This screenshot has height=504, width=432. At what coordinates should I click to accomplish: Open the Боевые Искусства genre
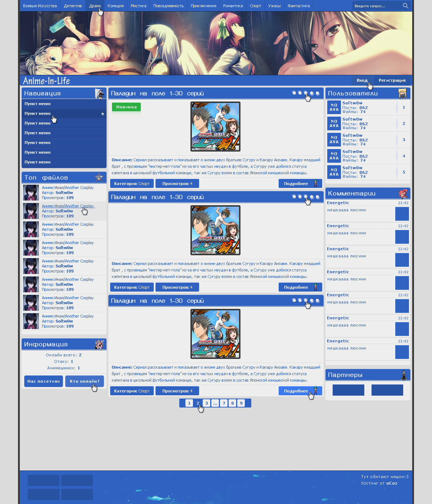[40, 6]
